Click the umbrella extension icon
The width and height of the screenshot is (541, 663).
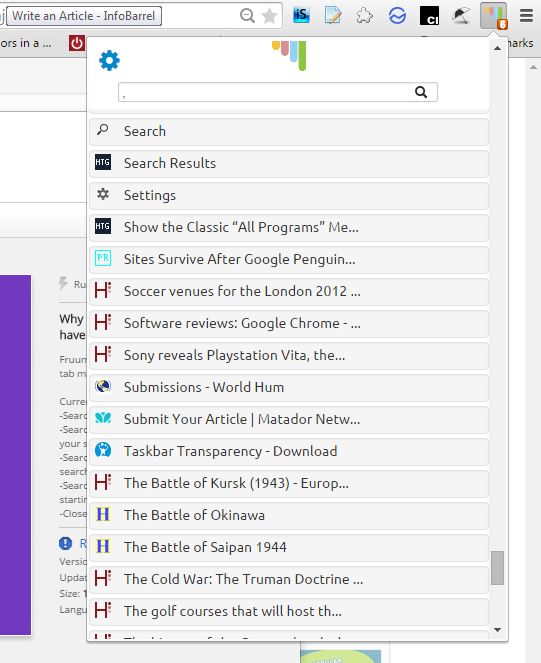(x=461, y=16)
